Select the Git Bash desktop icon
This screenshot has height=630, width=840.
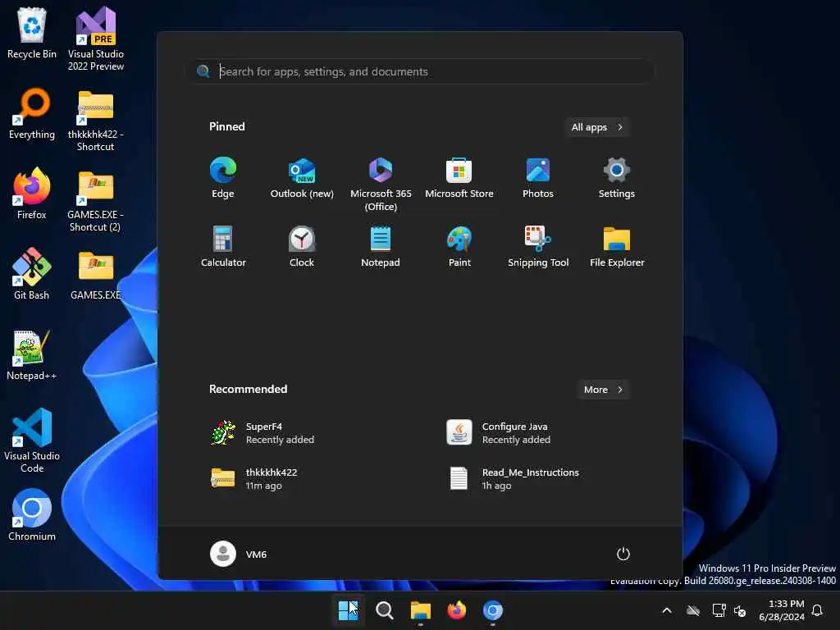pyautogui.click(x=32, y=274)
